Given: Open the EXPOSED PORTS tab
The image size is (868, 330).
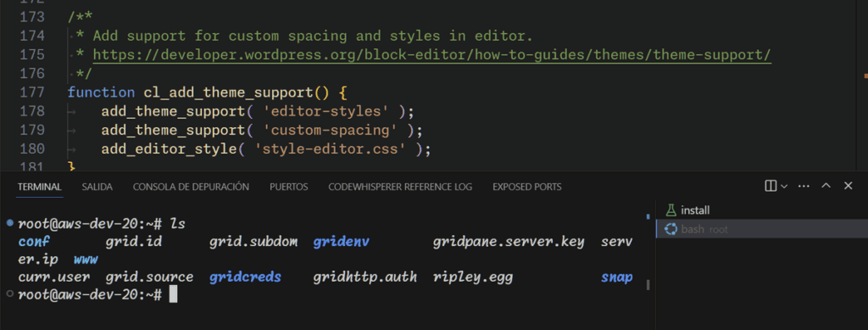Looking at the screenshot, I should 527,187.
